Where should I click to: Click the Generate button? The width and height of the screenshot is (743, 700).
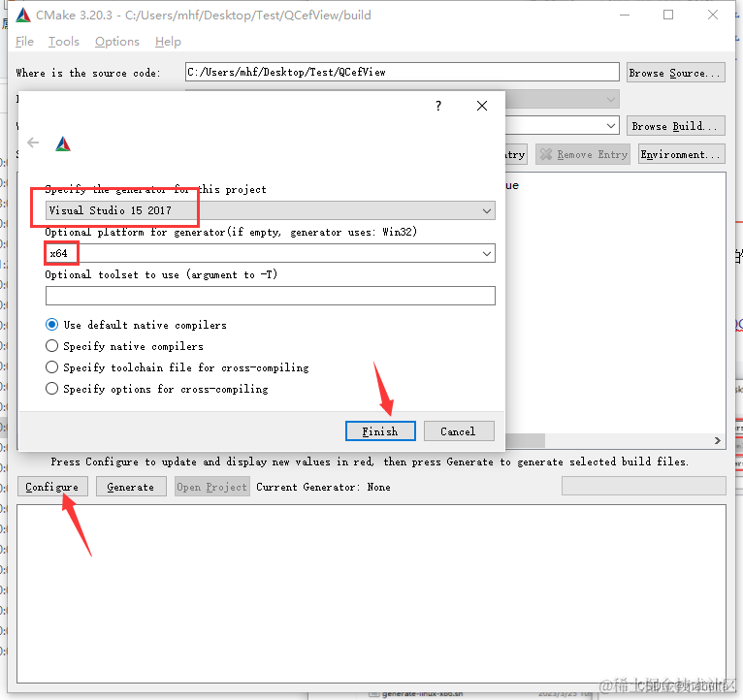[x=131, y=487]
